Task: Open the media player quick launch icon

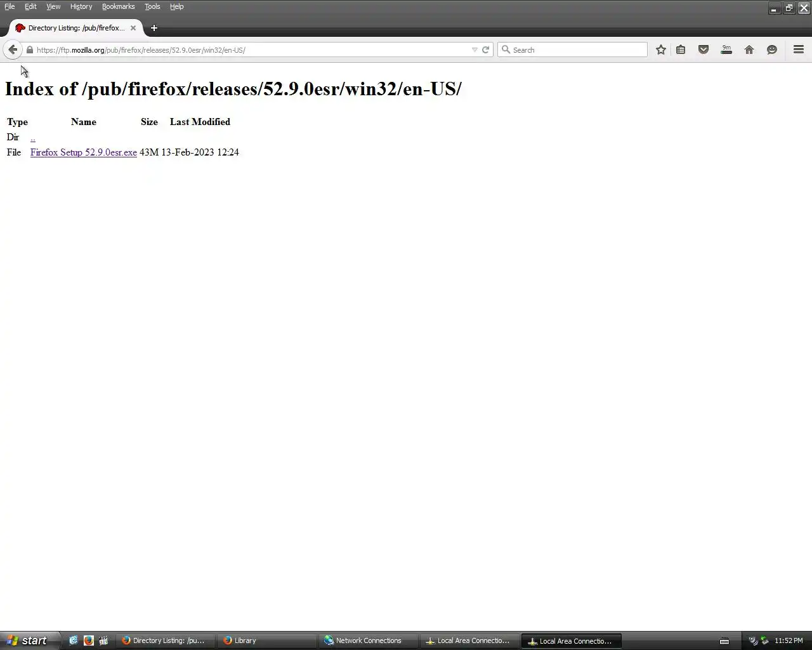Action: 103,640
